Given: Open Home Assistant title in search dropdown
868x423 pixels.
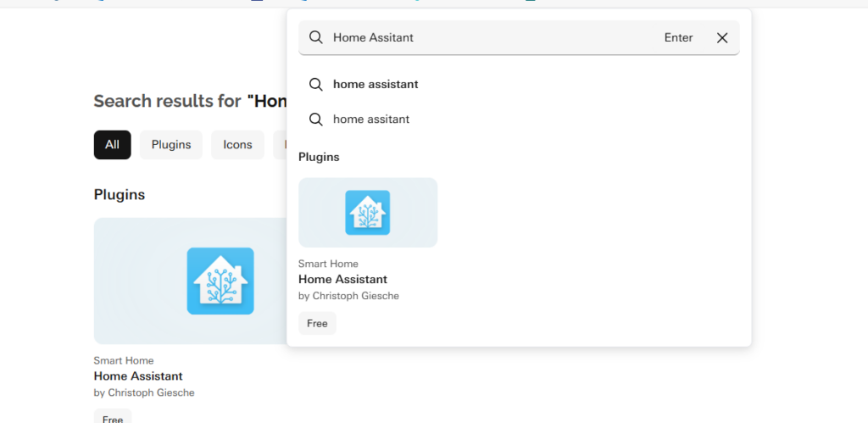Looking at the screenshot, I should coord(342,280).
